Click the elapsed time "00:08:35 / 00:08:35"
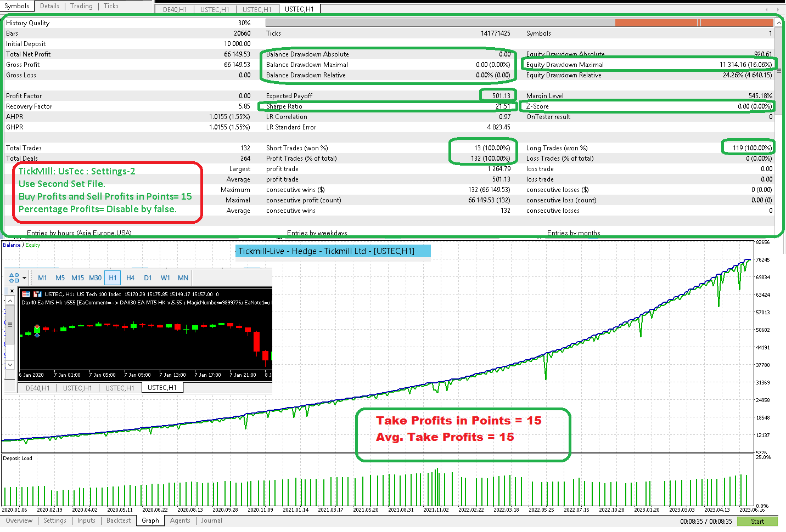 pos(706,522)
